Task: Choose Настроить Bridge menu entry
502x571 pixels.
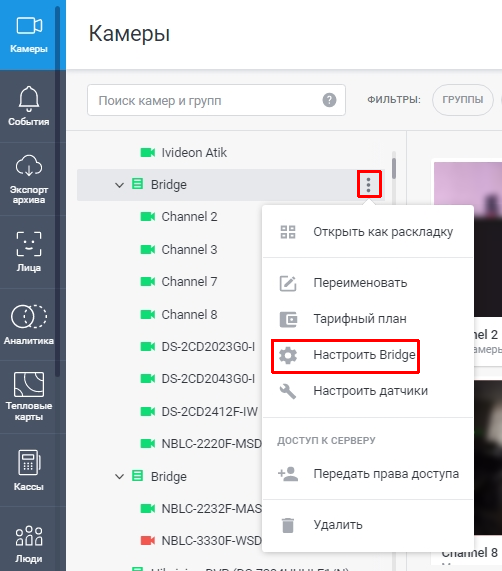Action: (x=368, y=355)
